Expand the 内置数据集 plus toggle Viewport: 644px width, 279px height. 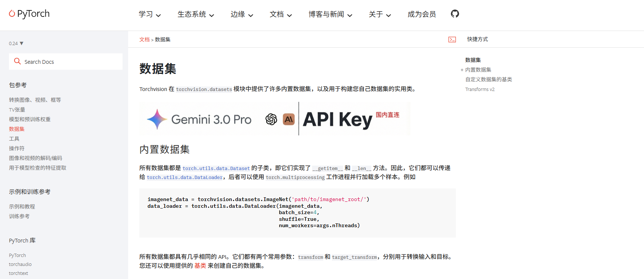[x=462, y=70]
